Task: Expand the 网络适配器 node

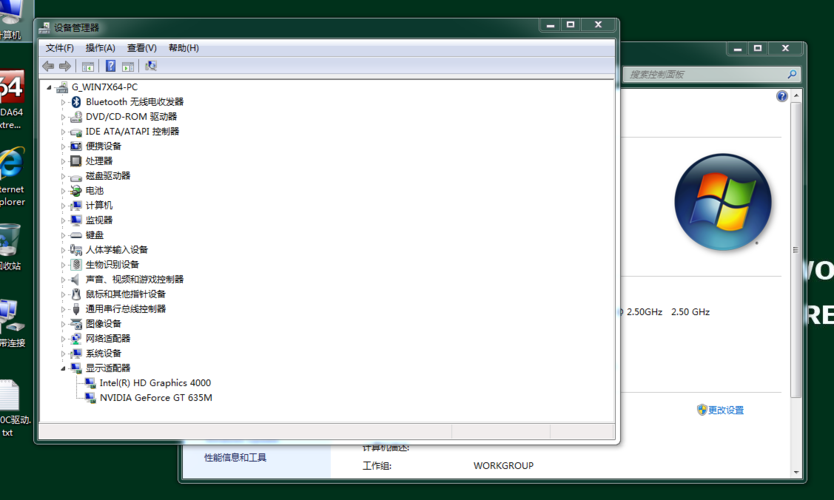Action: coord(63,339)
